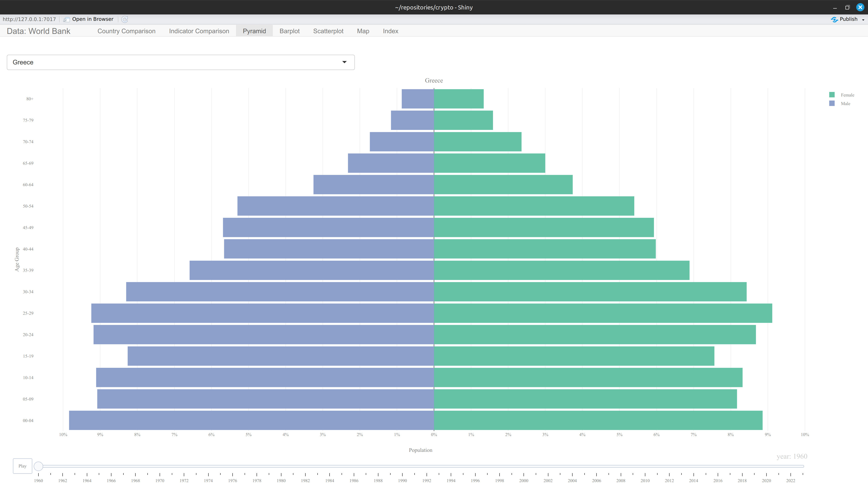This screenshot has height=488, width=868.
Task: Click the Greece chart title
Action: tap(434, 80)
